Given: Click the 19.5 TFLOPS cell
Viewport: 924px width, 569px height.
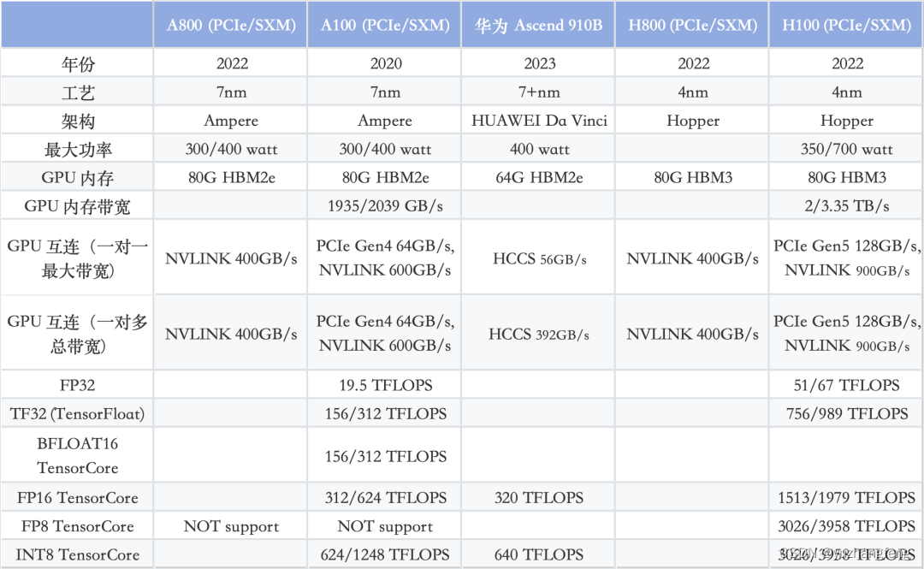Looking at the screenshot, I should point(385,385).
